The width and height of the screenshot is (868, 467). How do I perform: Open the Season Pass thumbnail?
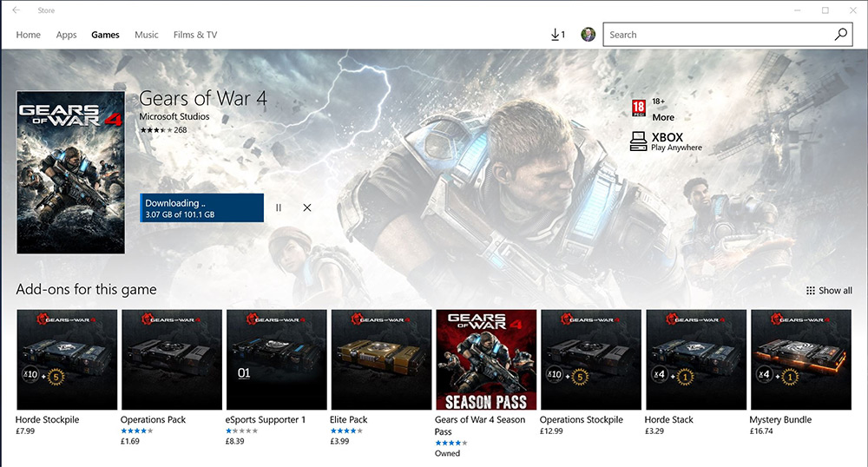486,359
